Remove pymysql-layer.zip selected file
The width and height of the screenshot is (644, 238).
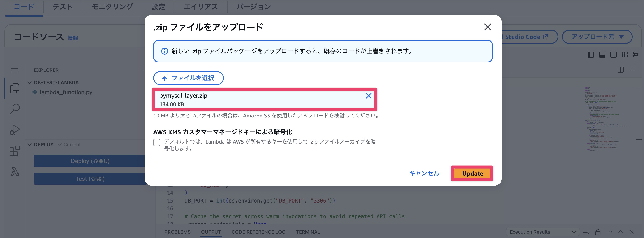[x=368, y=96]
